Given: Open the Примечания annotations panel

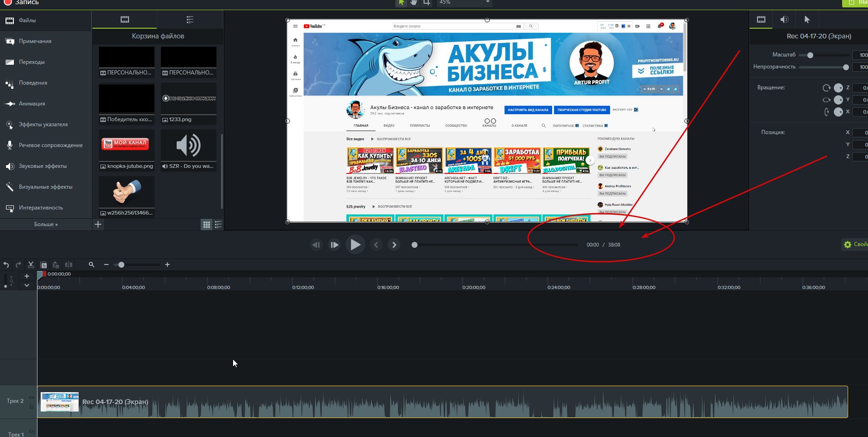Looking at the screenshot, I should [46, 41].
